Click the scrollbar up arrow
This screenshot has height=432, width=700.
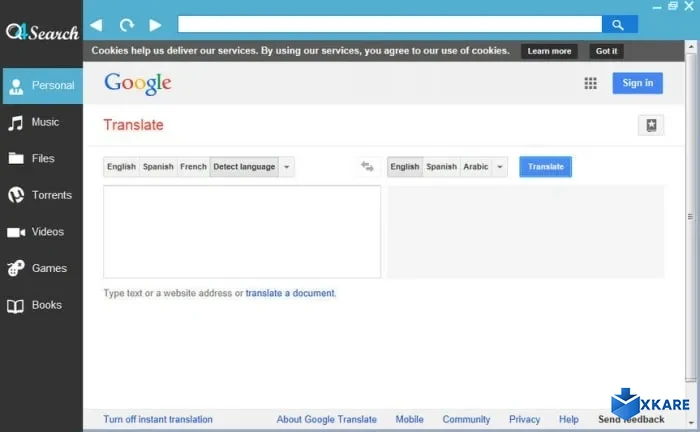pyautogui.click(x=691, y=46)
